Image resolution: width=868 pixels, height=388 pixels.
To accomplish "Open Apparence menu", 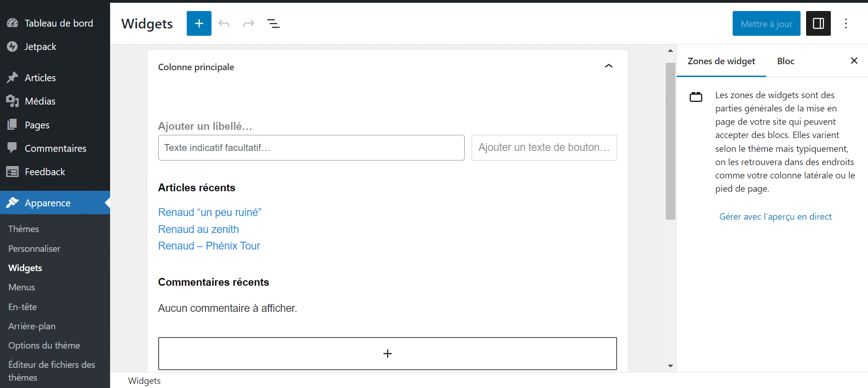I will [55, 203].
